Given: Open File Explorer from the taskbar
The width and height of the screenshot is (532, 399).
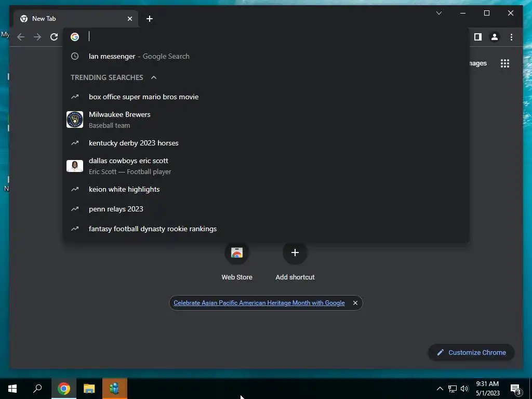Looking at the screenshot, I should [89, 389].
